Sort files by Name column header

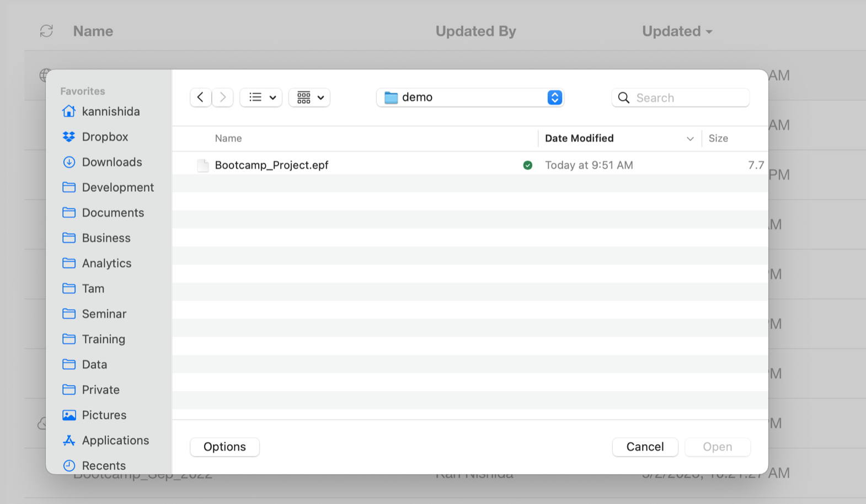coord(228,138)
